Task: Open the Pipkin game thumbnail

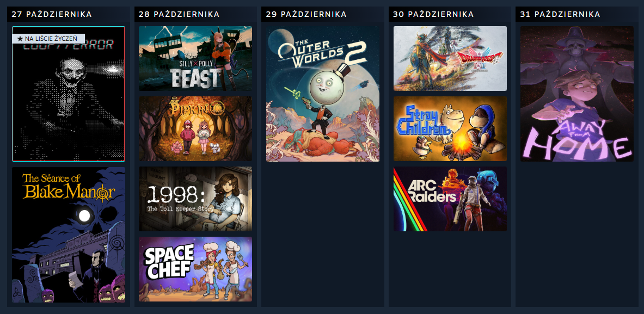Action: tap(195, 128)
